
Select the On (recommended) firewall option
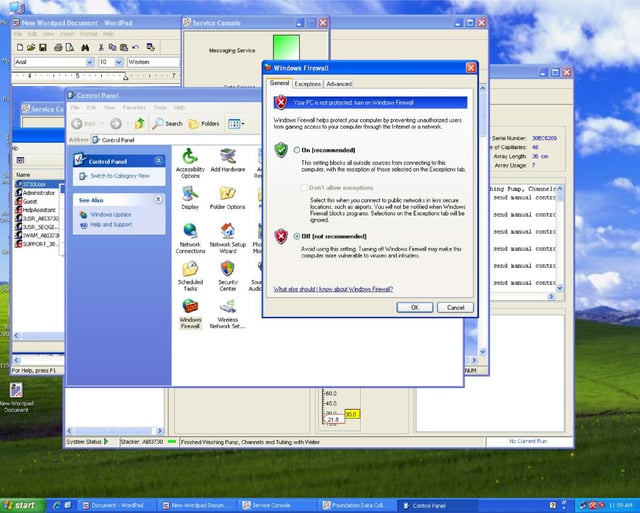click(297, 150)
